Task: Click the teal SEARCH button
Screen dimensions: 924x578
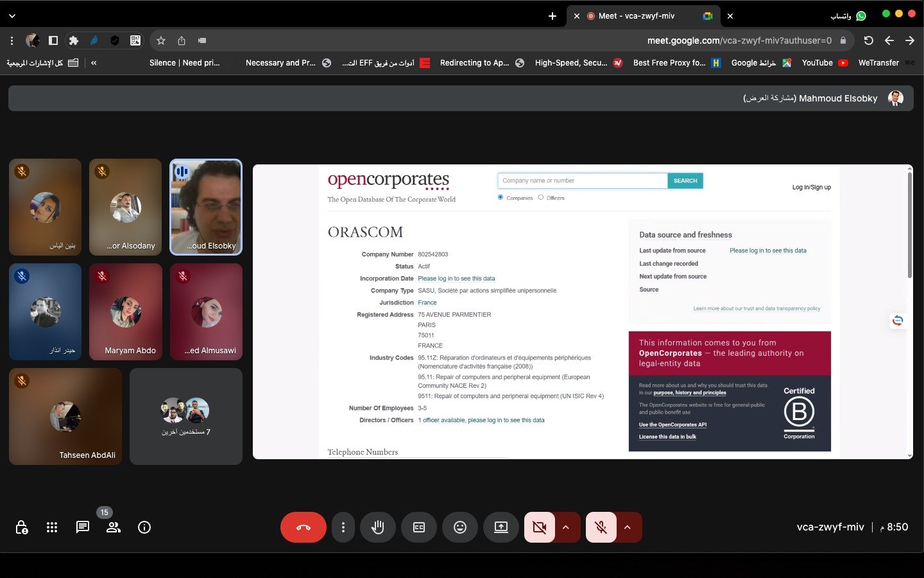Action: tap(685, 180)
